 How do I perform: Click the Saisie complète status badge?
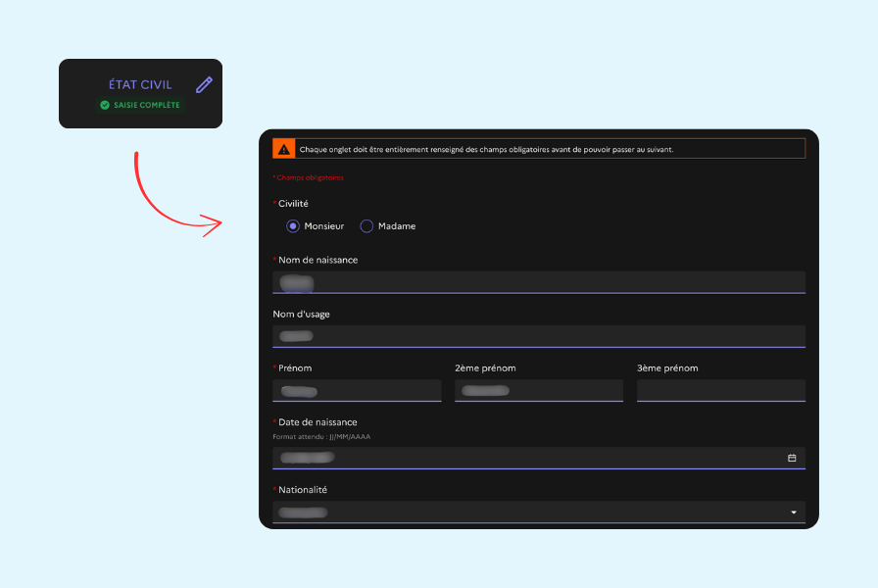coord(140,105)
